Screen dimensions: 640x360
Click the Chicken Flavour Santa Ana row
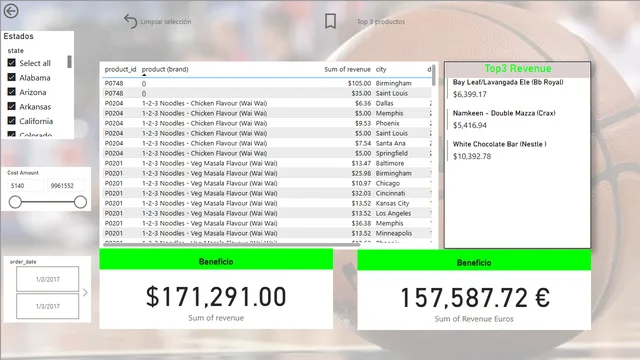[267, 143]
